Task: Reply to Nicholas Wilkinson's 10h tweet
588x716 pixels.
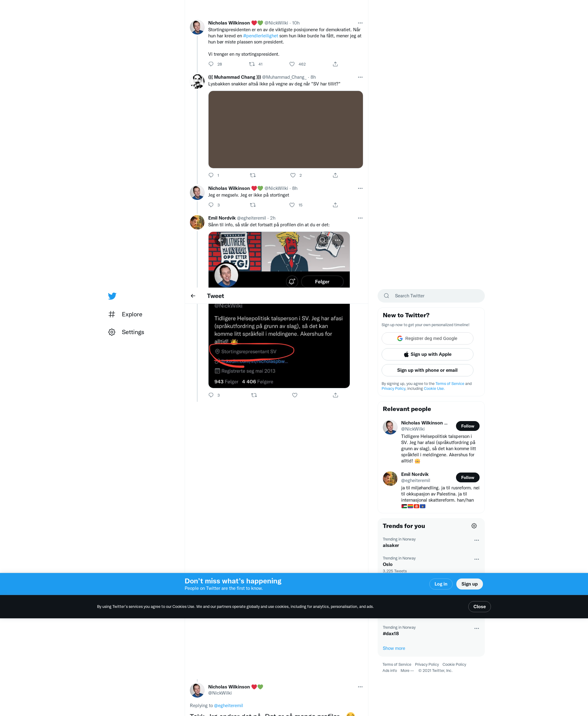Action: pos(211,64)
